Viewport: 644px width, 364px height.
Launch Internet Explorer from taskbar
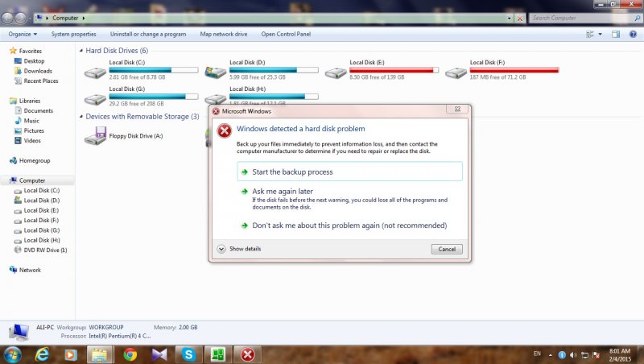[x=43, y=354]
